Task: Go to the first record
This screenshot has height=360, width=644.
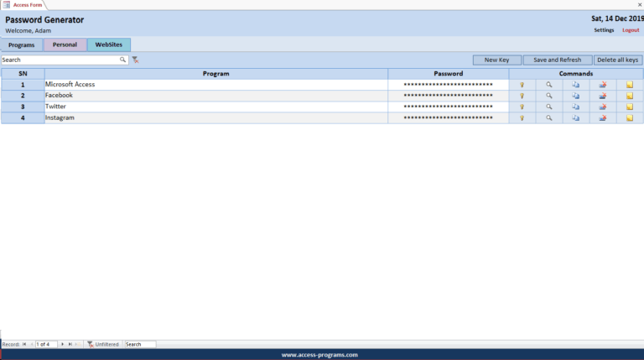Action: (x=24, y=344)
